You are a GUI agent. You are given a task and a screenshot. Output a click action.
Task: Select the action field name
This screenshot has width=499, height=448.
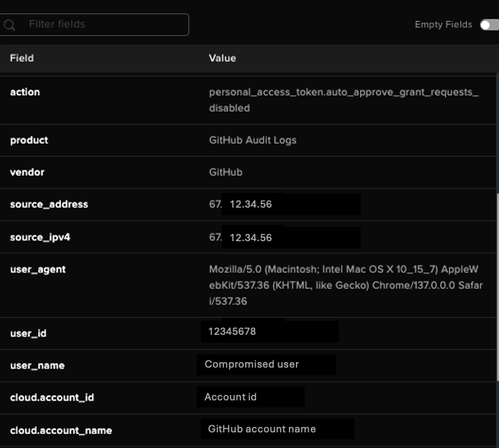pyautogui.click(x=25, y=92)
